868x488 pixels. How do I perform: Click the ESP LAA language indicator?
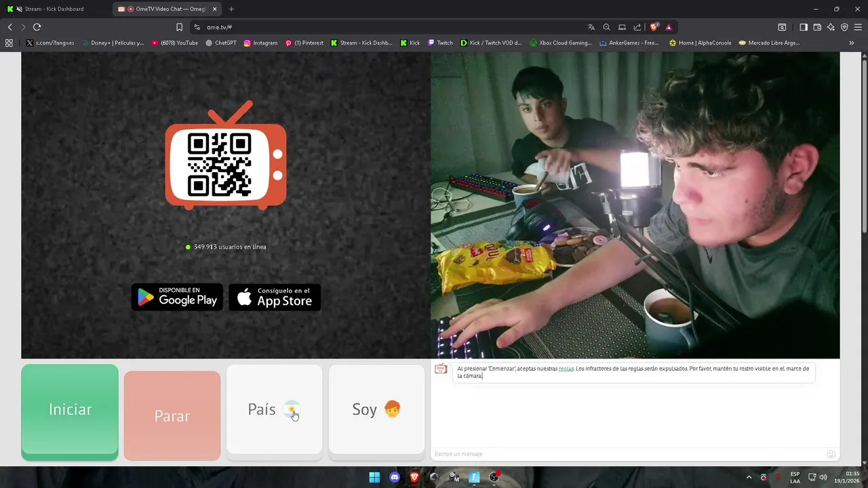tap(795, 477)
